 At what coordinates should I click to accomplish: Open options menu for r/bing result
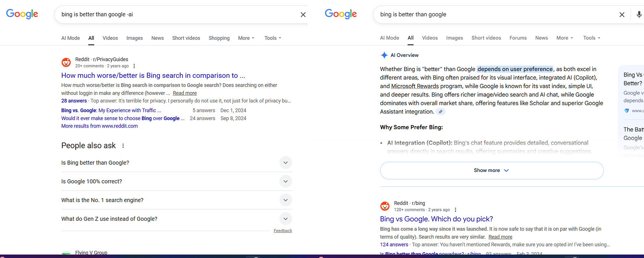[x=455, y=210]
